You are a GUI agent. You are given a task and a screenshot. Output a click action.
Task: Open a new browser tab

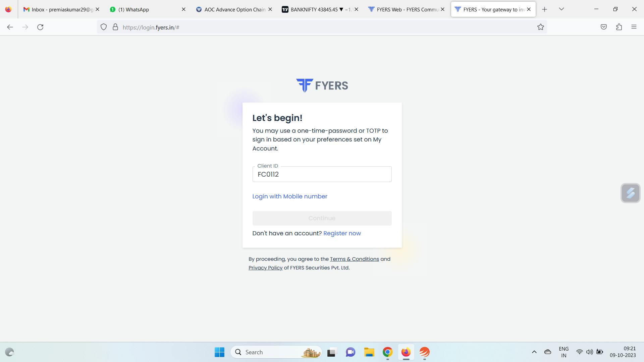pos(545,9)
